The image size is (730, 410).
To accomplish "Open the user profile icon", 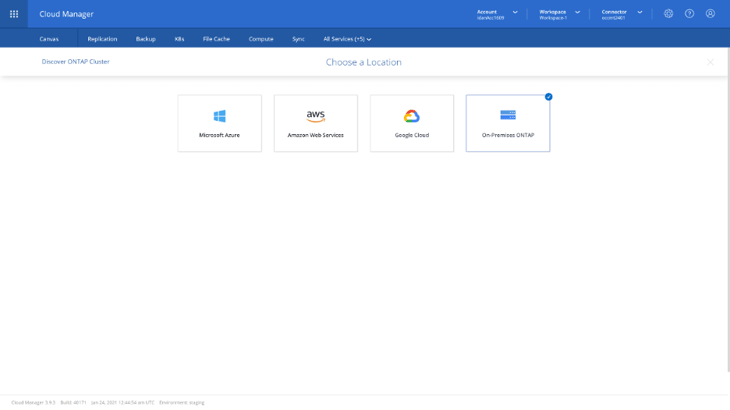I will (x=710, y=14).
